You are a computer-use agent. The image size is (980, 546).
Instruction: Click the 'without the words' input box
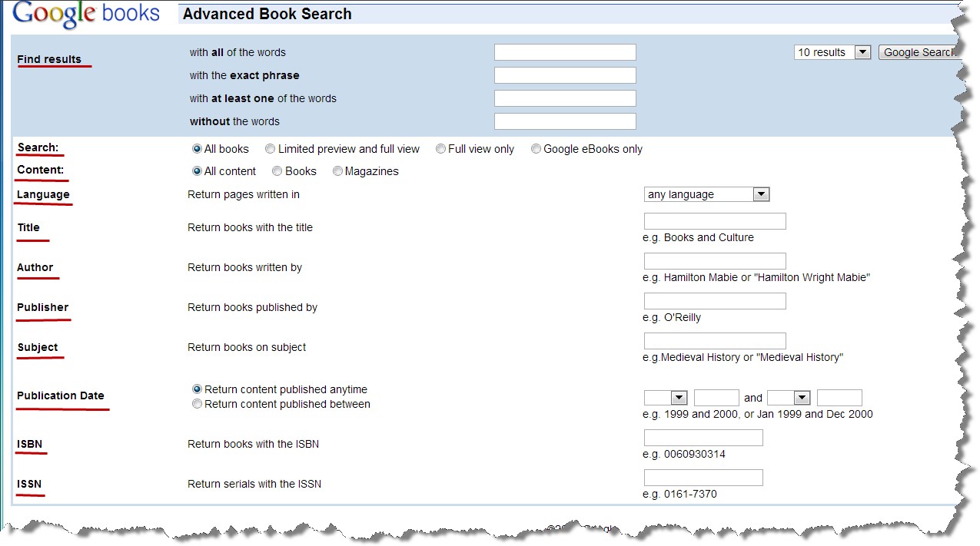click(x=565, y=121)
